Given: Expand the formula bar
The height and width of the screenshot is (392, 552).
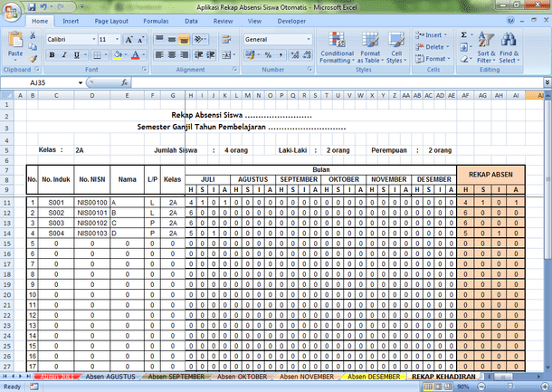Looking at the screenshot, I should coord(547,82).
